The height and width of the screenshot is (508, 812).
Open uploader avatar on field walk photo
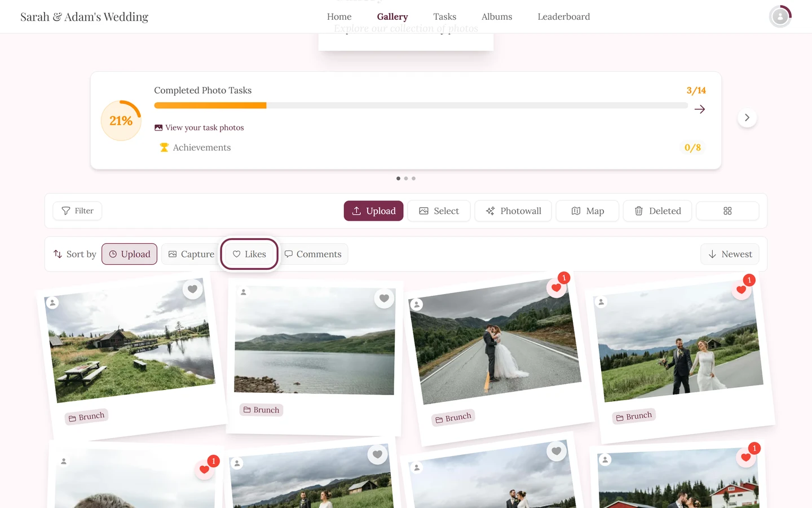coord(601,302)
